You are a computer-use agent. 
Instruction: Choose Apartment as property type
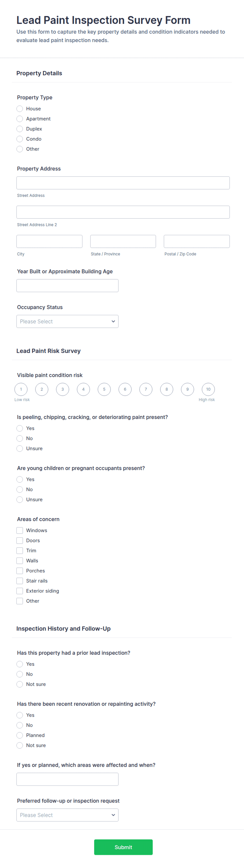click(x=20, y=119)
